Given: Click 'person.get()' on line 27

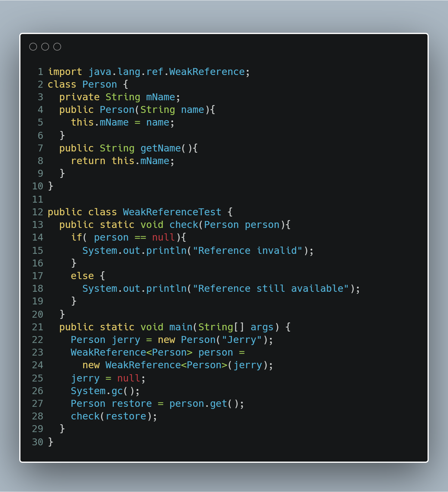Looking at the screenshot, I should (x=204, y=403).
